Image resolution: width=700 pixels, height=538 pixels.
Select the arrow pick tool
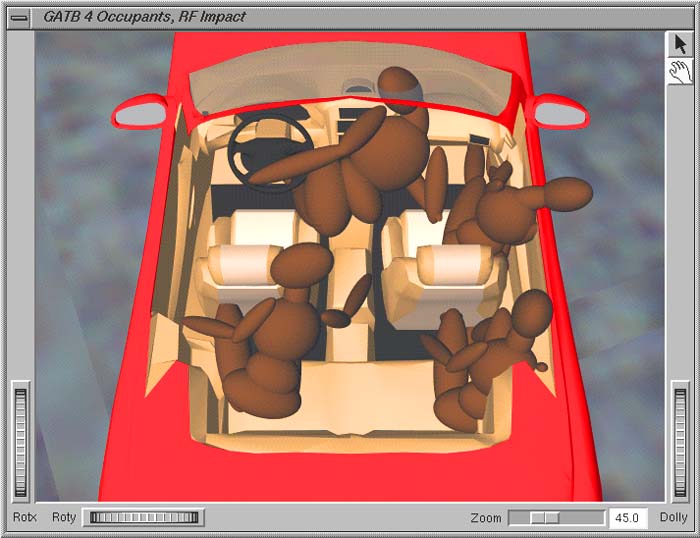point(680,44)
